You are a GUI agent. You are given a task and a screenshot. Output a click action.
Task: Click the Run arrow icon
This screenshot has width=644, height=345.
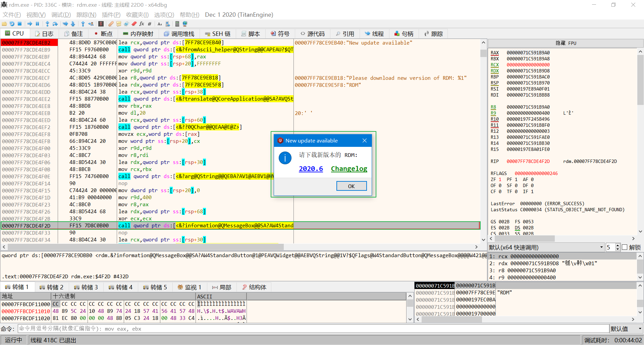pyautogui.click(x=30, y=24)
